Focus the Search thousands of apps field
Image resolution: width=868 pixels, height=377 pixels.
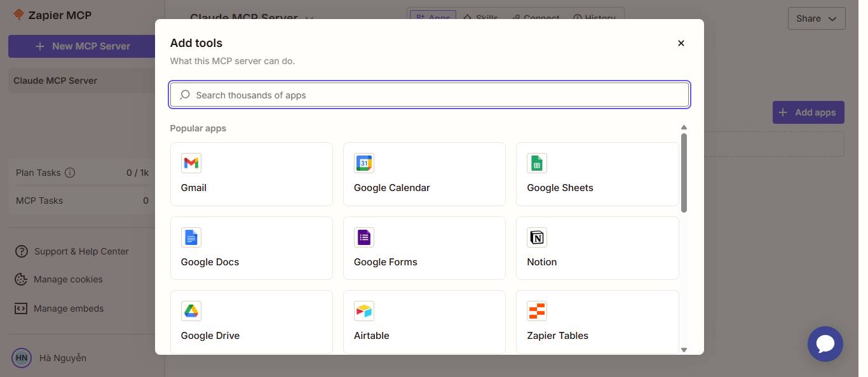[x=430, y=95]
